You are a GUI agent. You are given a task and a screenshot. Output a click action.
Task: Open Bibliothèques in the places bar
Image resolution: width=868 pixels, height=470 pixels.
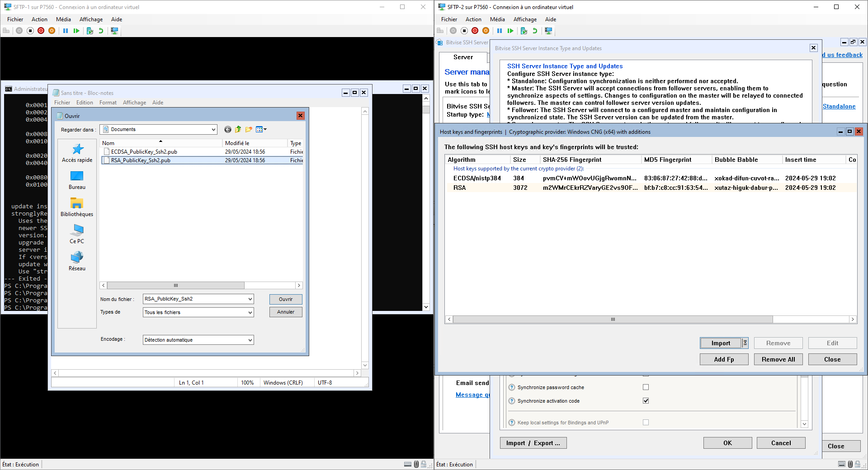pos(77,207)
